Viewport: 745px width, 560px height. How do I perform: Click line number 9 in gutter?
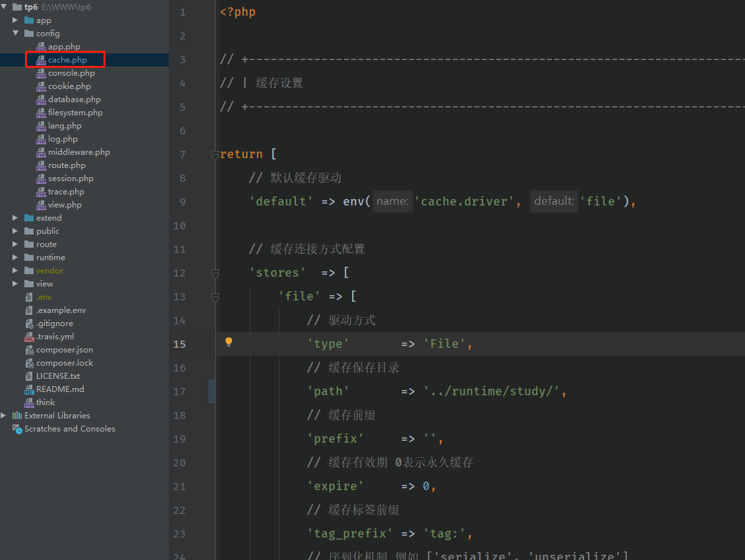click(x=183, y=202)
